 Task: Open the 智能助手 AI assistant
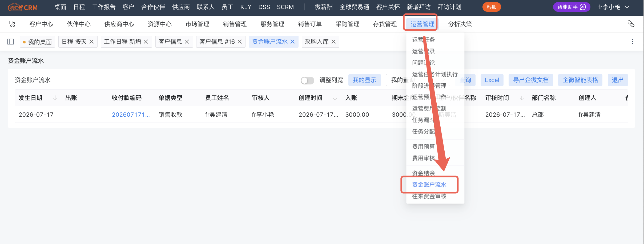click(571, 7)
